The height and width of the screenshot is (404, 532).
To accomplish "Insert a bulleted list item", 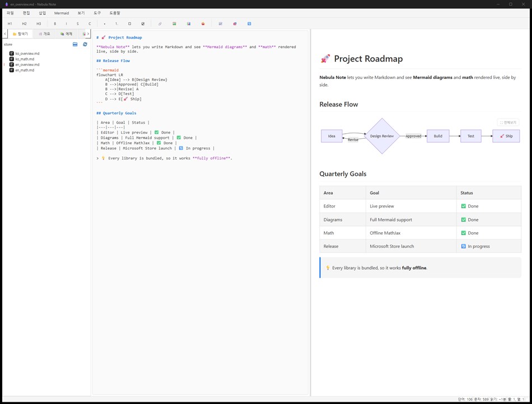I will [x=105, y=24].
